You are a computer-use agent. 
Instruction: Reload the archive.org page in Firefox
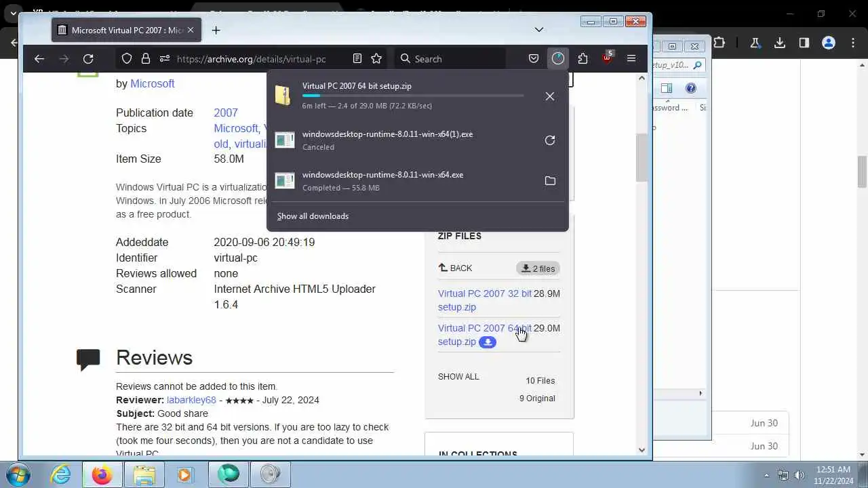(88, 59)
